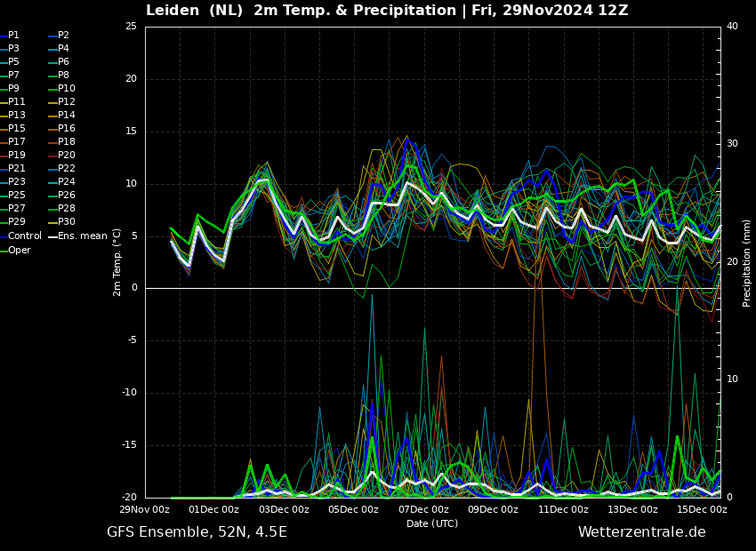This screenshot has width=756, height=551.
Task: Click the Date (UTC) axis title
Action: point(432,523)
